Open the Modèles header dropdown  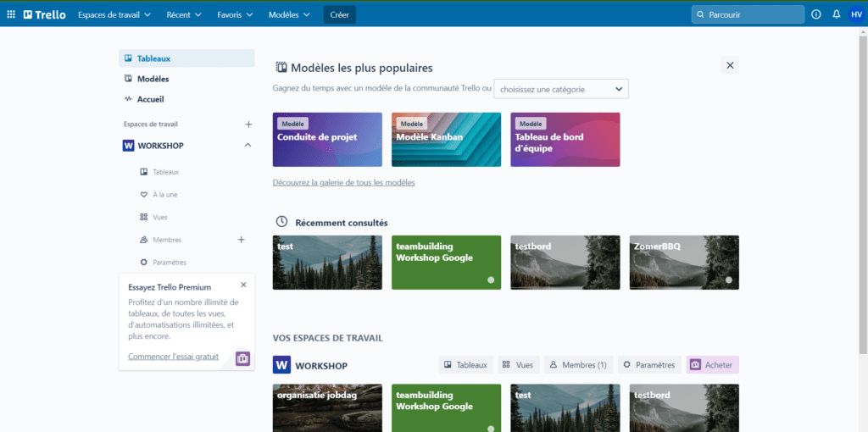(x=290, y=15)
